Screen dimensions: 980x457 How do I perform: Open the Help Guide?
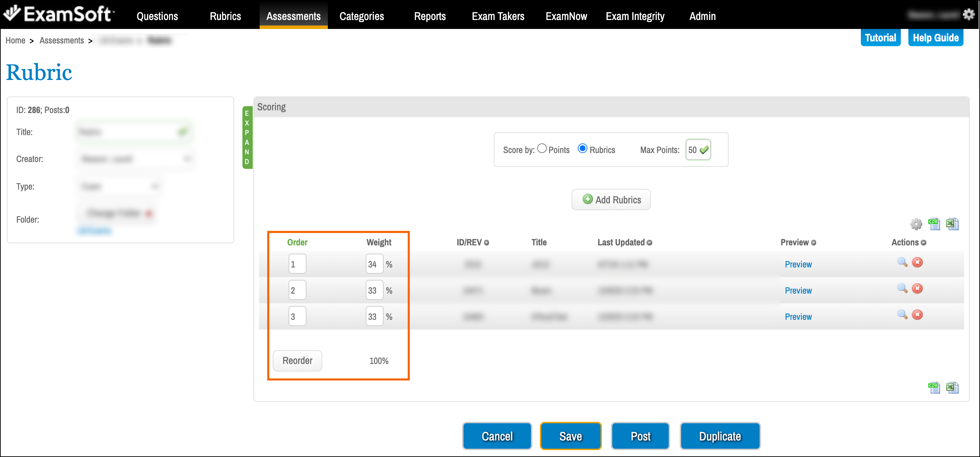click(x=936, y=38)
